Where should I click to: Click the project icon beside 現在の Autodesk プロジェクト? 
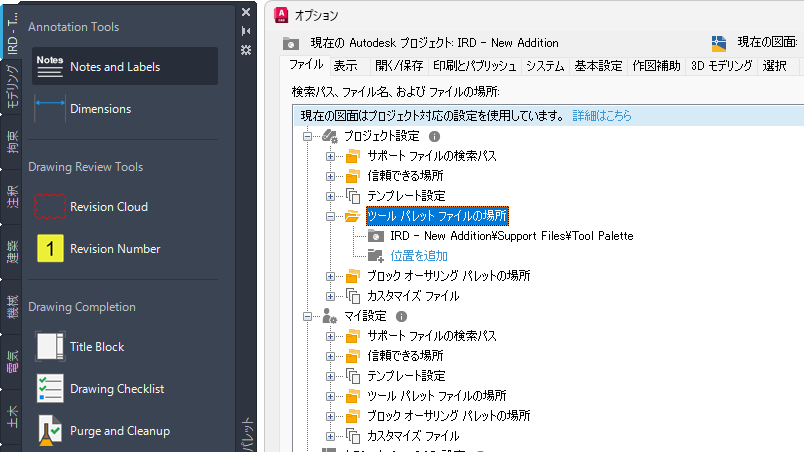point(291,44)
